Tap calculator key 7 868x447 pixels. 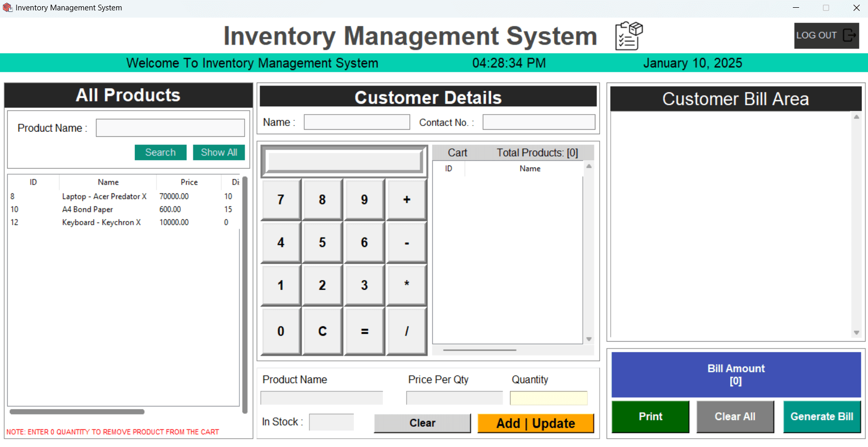tap(281, 200)
